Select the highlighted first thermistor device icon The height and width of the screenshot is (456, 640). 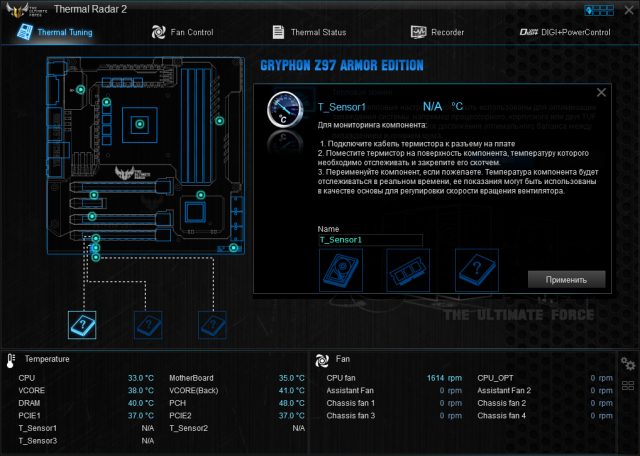tap(82, 325)
